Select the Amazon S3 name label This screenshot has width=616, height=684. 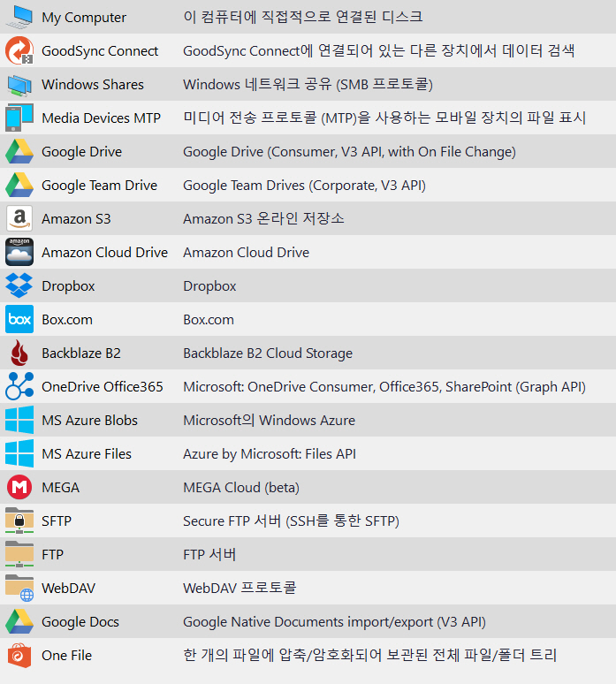click(76, 219)
